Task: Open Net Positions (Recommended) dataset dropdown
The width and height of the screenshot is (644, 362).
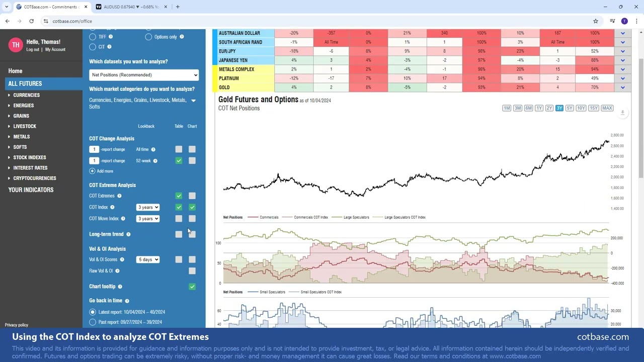Action: [x=144, y=75]
